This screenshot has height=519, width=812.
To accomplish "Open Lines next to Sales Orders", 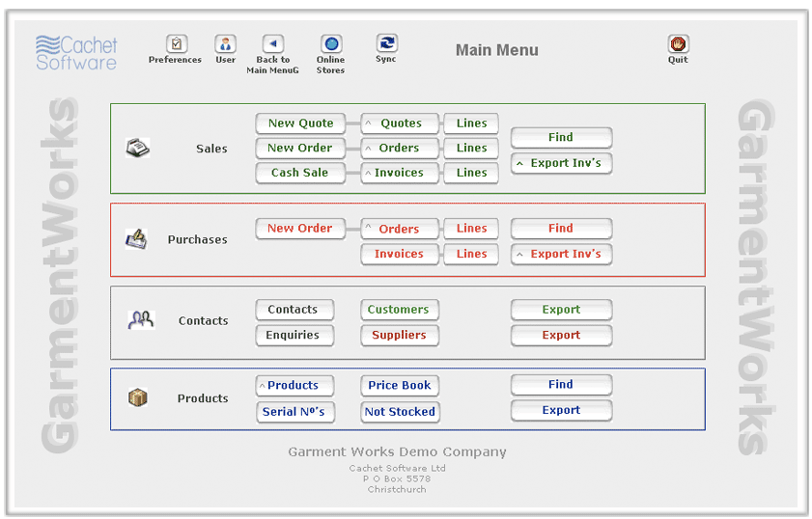I will 471,148.
